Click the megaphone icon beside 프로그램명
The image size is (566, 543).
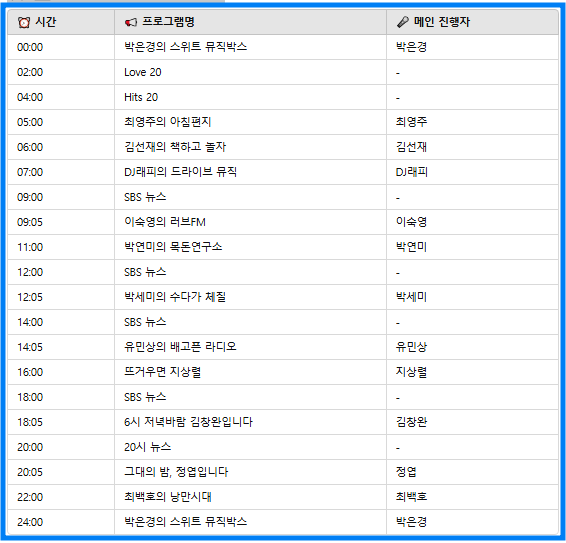pos(131,22)
